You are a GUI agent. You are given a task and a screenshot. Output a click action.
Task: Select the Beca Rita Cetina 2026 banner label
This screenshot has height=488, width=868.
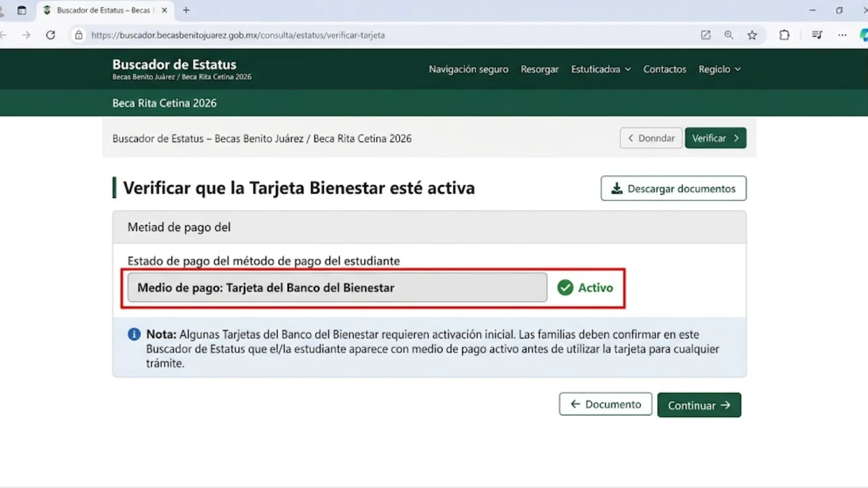tap(164, 103)
